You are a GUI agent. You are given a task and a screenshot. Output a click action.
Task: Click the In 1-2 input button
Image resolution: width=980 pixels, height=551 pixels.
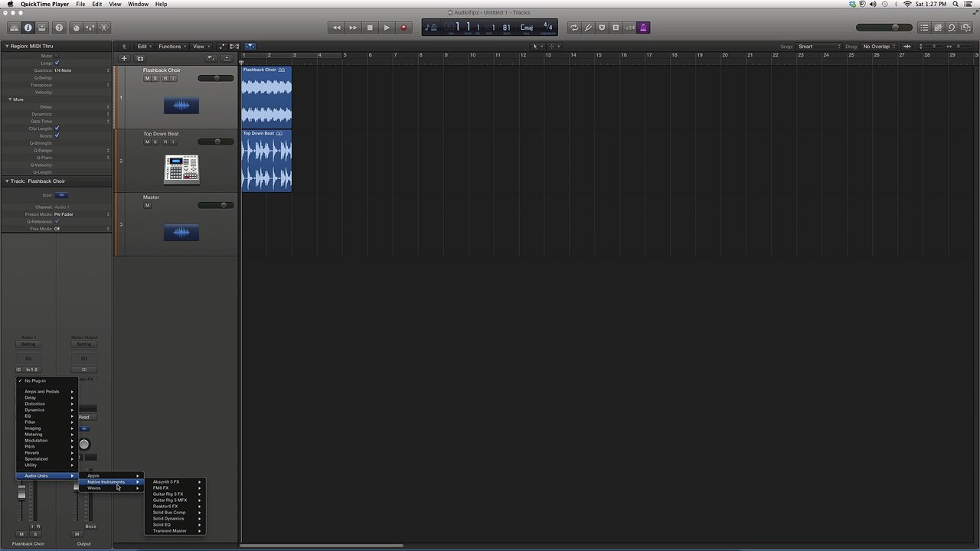point(31,370)
